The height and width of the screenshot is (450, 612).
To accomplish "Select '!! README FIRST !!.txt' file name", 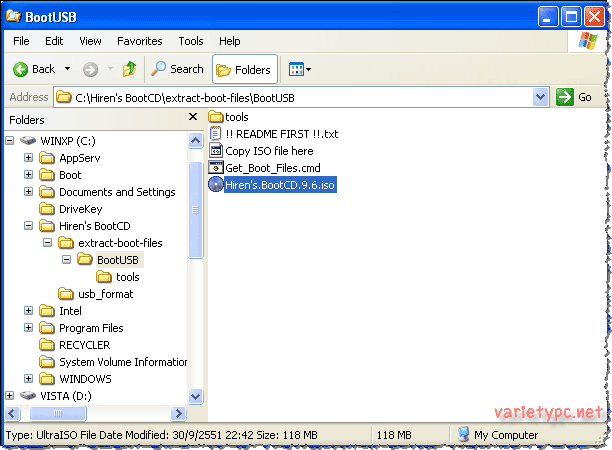I will coord(282,134).
